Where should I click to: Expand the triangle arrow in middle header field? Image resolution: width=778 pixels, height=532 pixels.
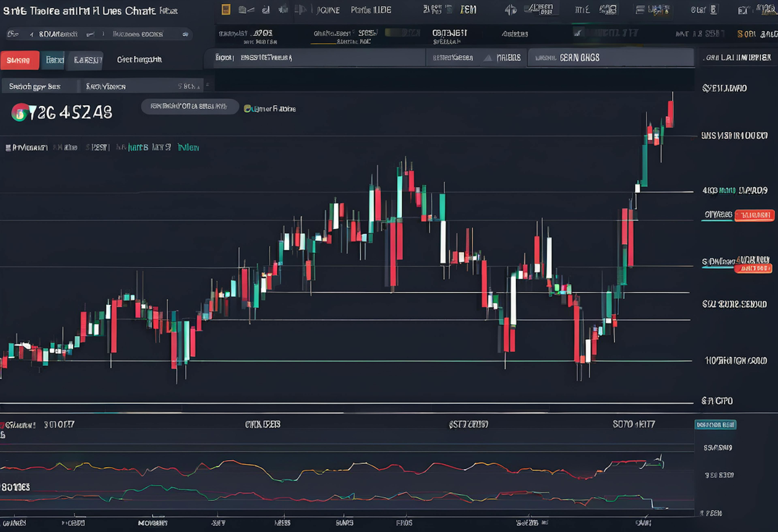point(487,58)
